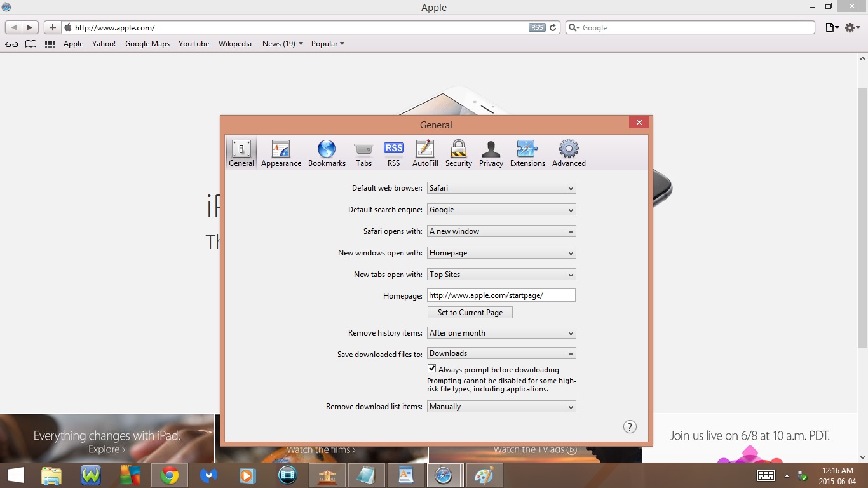Open Yahoo! bookmark
This screenshot has width=868, height=488.
point(104,44)
